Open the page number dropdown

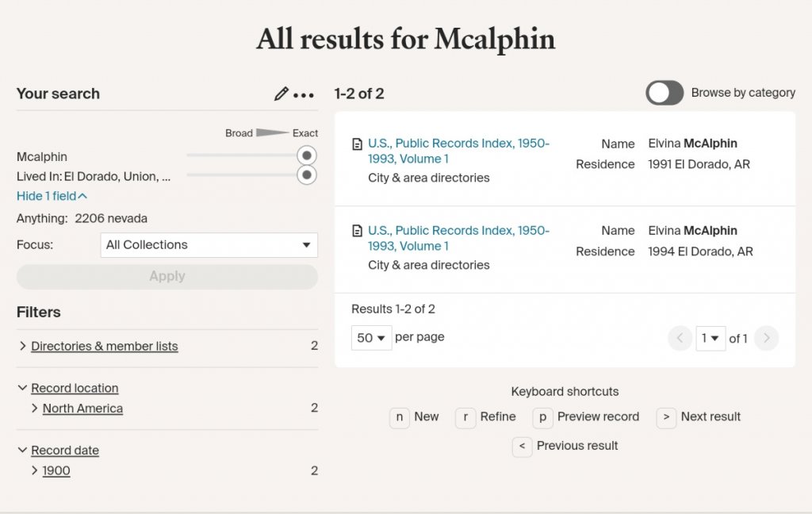tap(710, 339)
